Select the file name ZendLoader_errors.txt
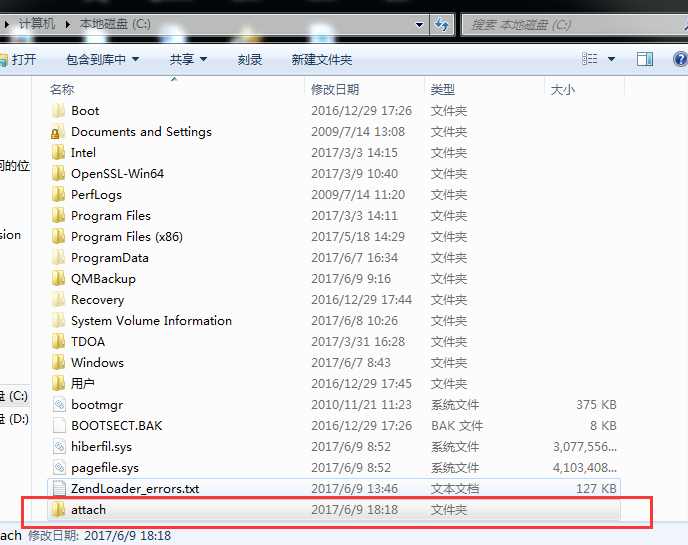The height and width of the screenshot is (545, 688). click(x=135, y=488)
